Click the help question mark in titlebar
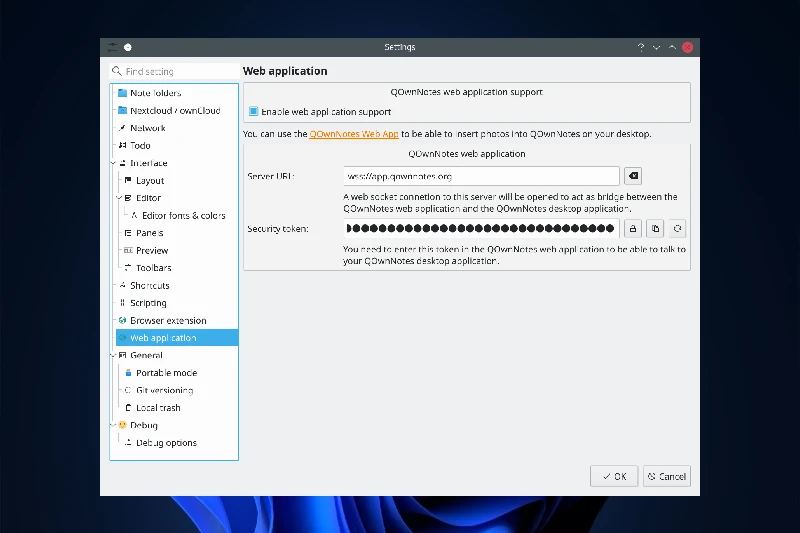Screen dimensions: 800x533 pos(641,47)
